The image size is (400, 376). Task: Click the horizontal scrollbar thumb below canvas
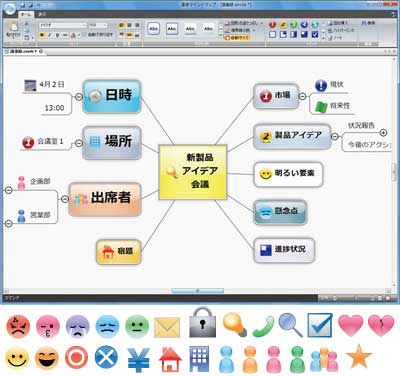pyautogui.click(x=197, y=291)
